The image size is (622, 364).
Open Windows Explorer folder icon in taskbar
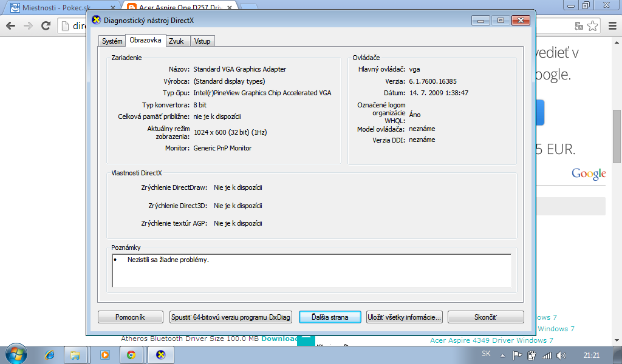[x=75, y=355]
